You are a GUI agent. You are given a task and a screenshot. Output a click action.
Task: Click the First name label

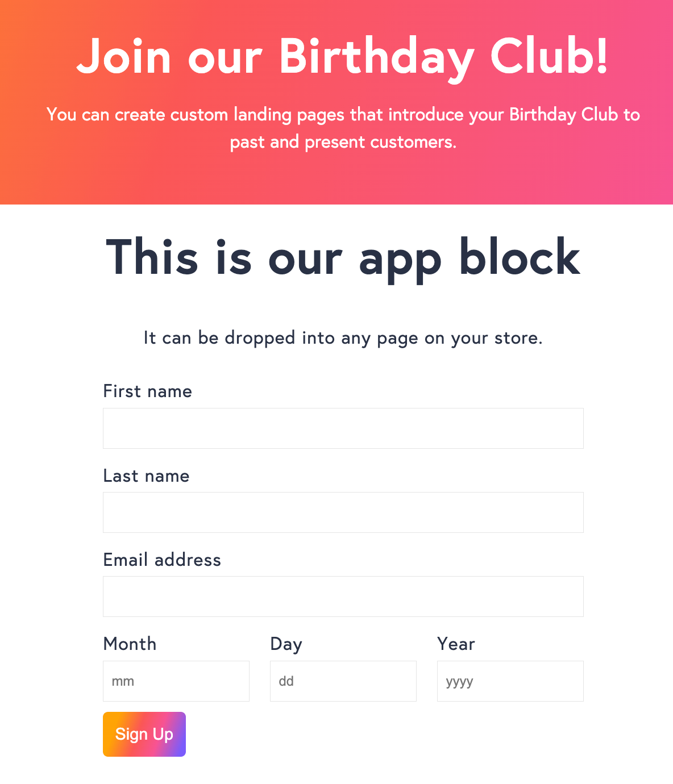[147, 391]
